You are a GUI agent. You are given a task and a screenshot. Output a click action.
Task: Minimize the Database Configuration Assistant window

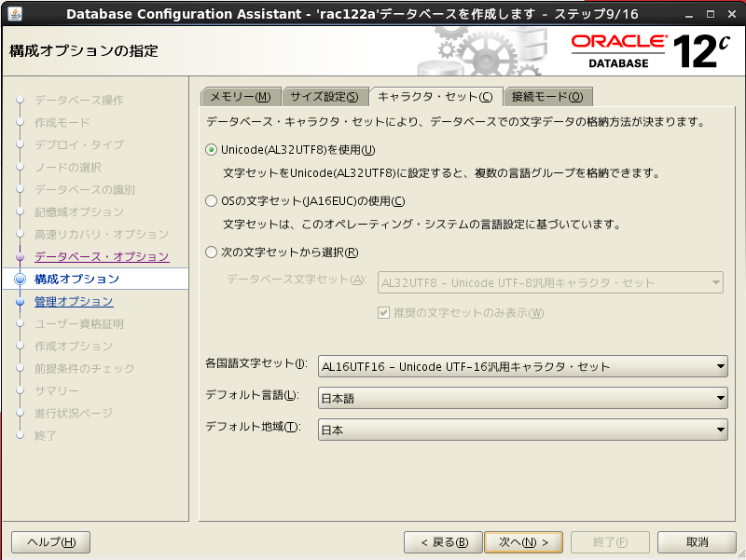point(689,14)
